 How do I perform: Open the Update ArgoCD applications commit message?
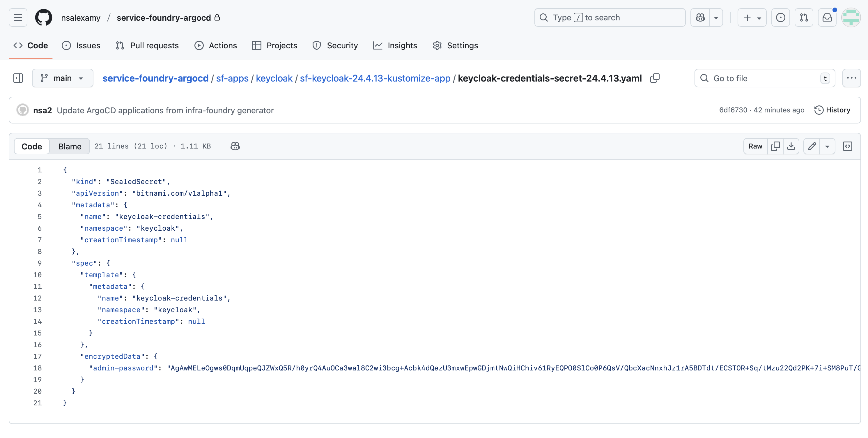(165, 110)
